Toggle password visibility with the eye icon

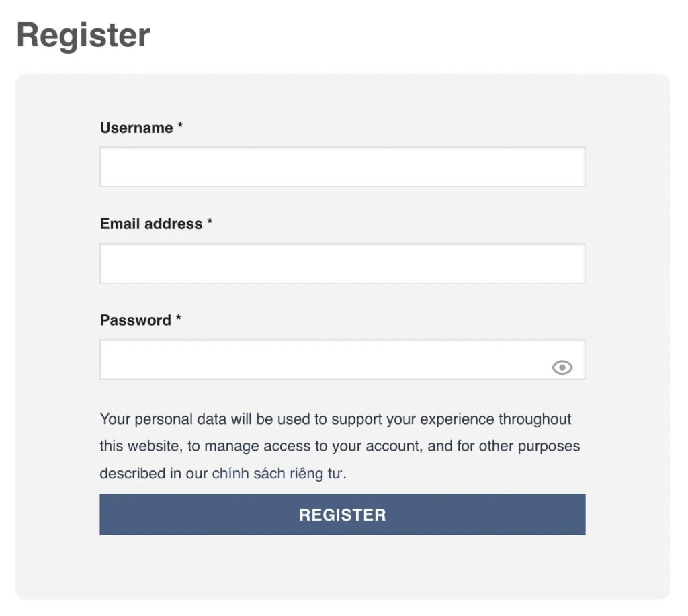(562, 367)
